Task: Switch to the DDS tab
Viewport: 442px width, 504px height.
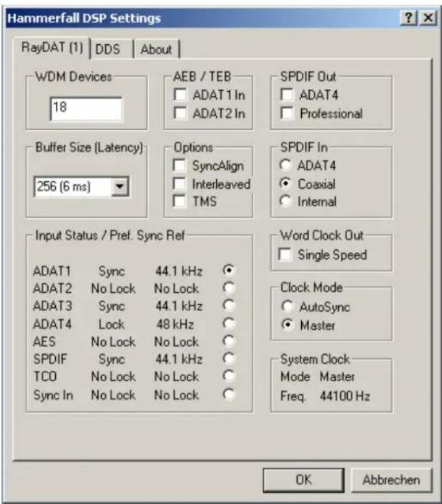Action: coord(111,49)
